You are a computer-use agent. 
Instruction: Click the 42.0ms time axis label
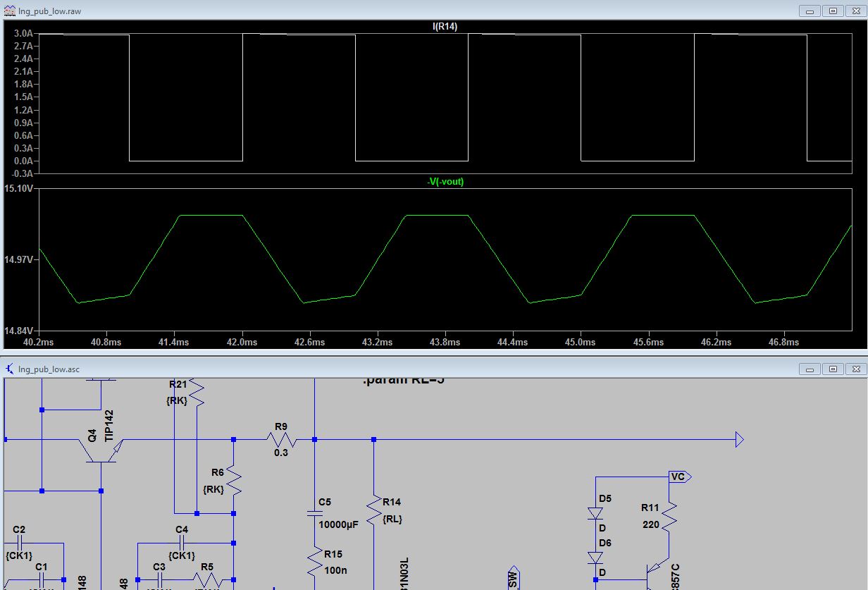click(242, 342)
